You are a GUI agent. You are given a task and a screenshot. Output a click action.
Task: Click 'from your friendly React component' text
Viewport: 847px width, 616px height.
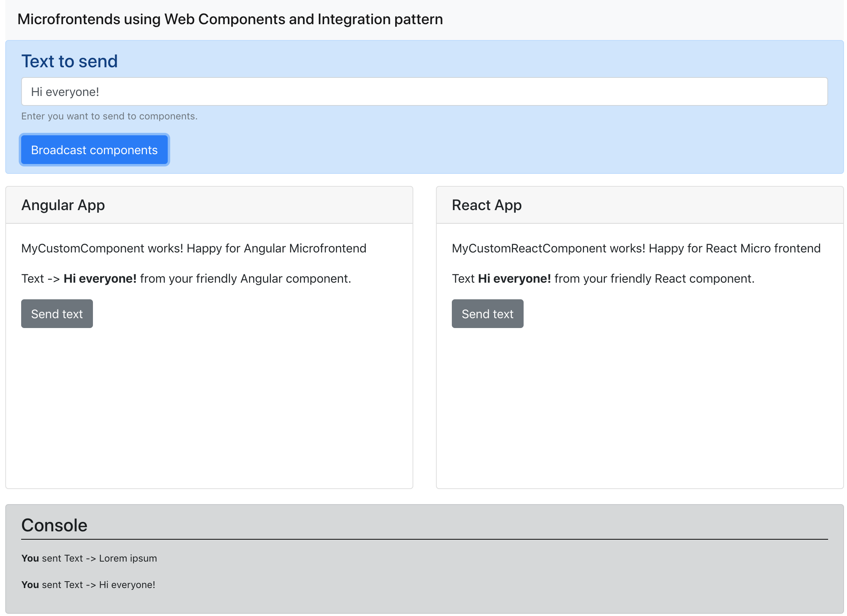pos(654,279)
